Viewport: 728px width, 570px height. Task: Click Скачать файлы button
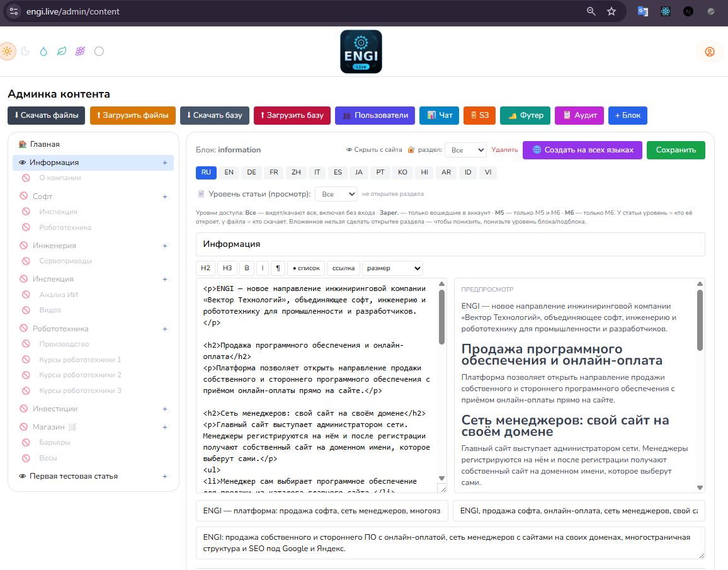pyautogui.click(x=46, y=116)
